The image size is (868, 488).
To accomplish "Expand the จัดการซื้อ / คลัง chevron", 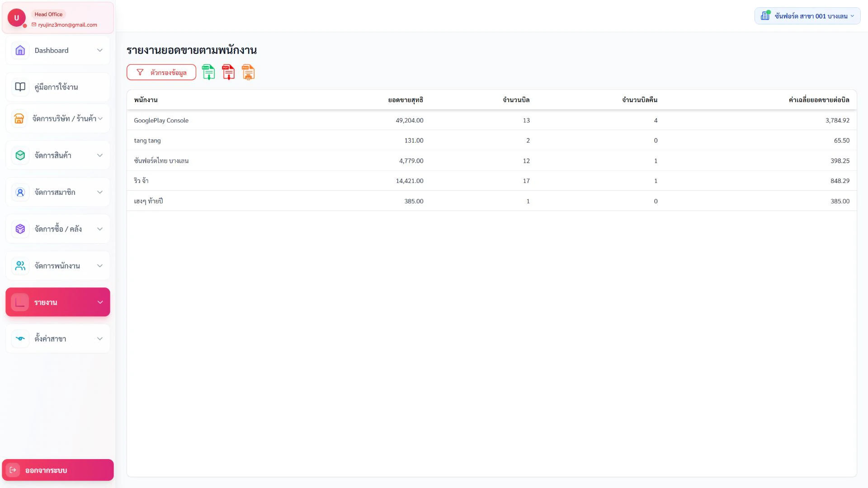I will 100,229.
